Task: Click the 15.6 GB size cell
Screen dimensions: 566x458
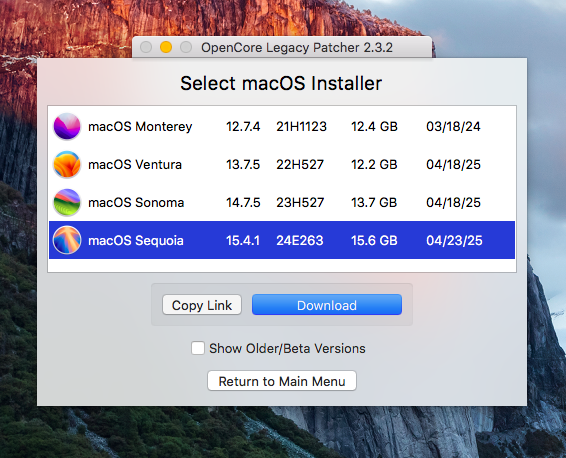Action: click(374, 241)
